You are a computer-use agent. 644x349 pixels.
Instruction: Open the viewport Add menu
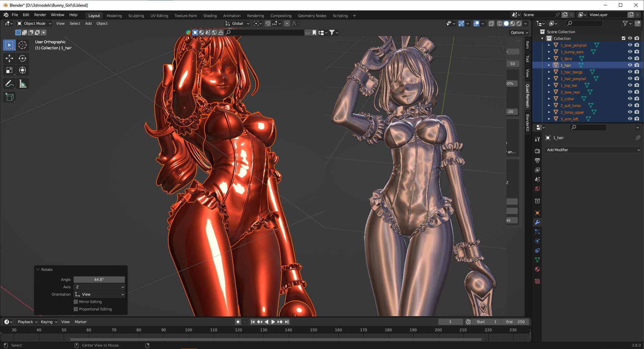(88, 23)
